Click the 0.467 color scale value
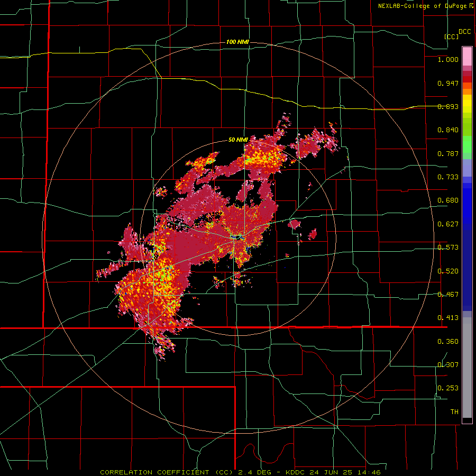 point(448,295)
